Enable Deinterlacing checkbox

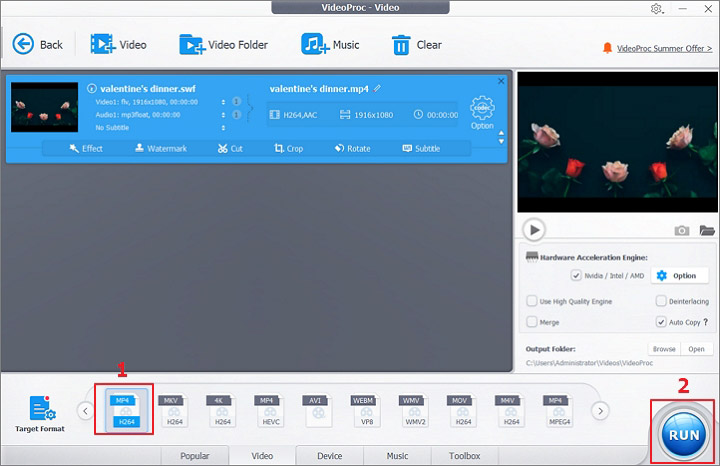coord(661,301)
